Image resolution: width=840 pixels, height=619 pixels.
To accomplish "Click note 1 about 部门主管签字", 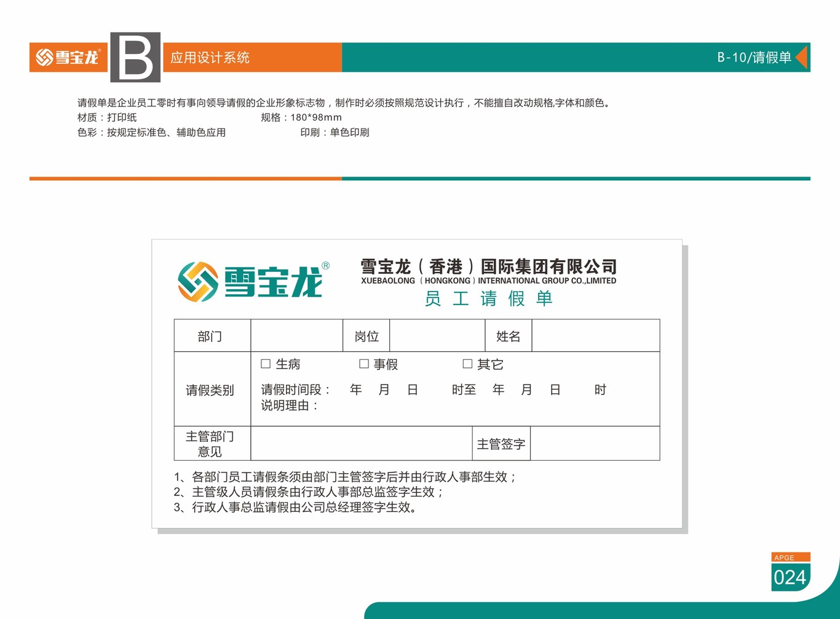I will [345, 477].
